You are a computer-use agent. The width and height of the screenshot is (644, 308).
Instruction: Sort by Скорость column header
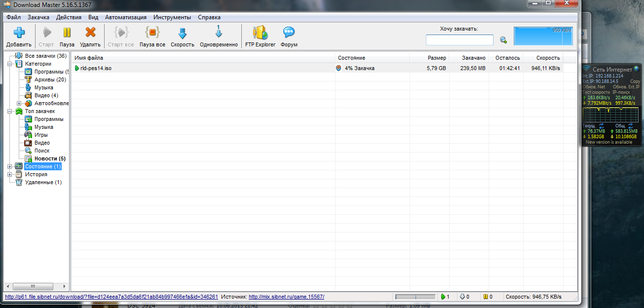pyautogui.click(x=543, y=58)
